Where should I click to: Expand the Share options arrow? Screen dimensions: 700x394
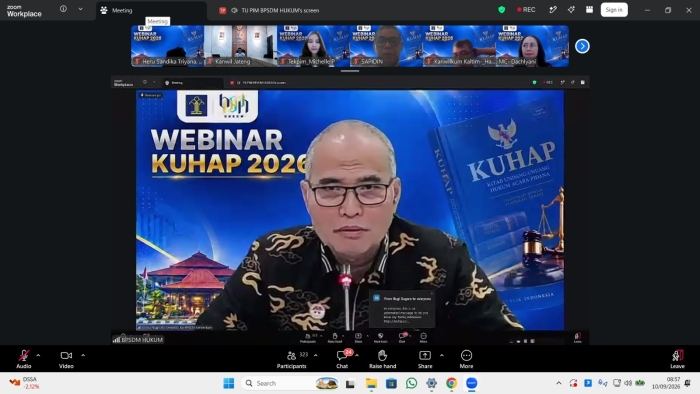442,356
